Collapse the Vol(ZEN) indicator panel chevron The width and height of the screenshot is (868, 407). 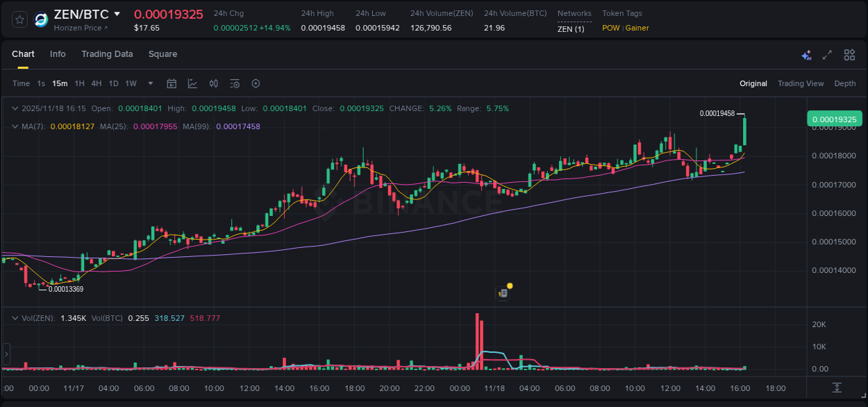(15, 317)
